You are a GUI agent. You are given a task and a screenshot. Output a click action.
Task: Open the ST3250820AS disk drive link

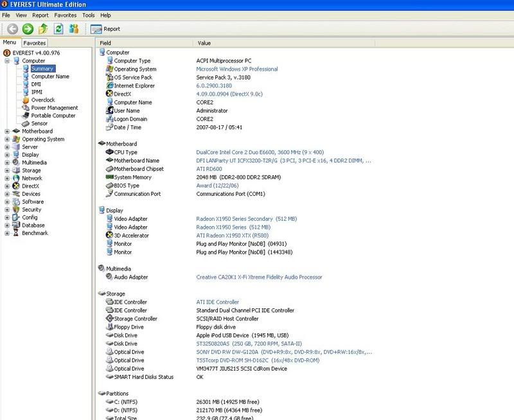tap(249, 344)
